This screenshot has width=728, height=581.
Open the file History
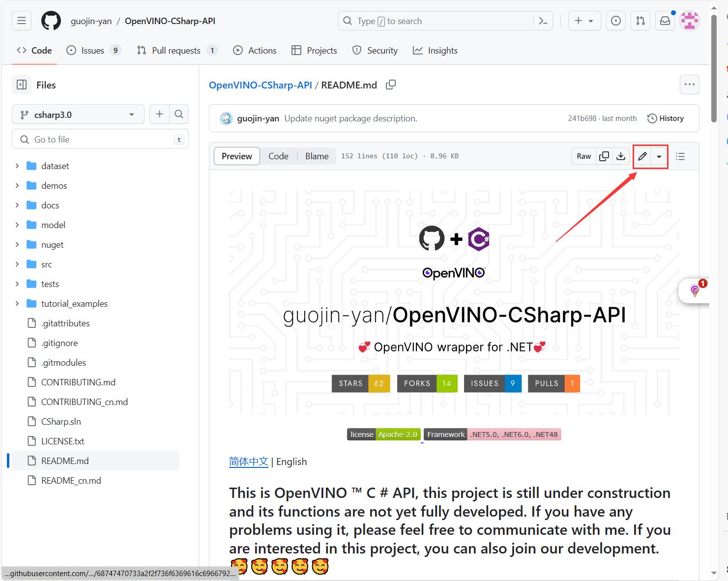click(x=666, y=118)
